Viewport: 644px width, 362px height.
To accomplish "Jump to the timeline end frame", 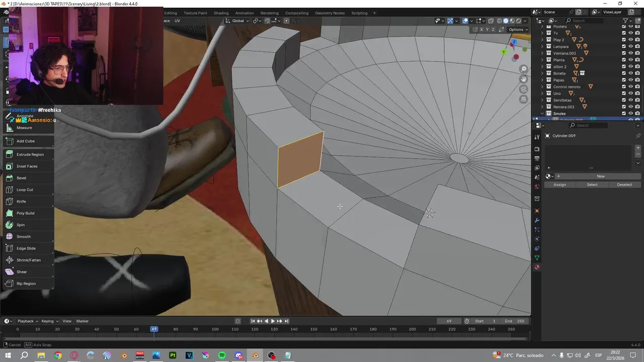I will click(x=287, y=321).
